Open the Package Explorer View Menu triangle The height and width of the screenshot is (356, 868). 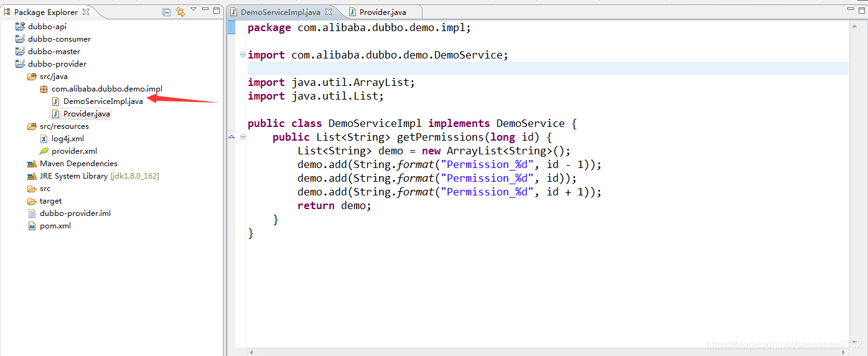coord(194,9)
